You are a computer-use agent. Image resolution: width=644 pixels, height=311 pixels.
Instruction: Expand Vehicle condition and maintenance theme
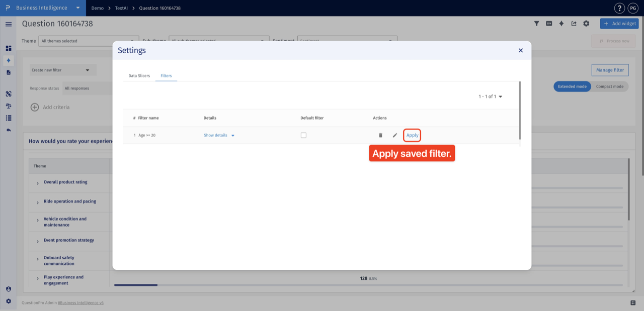[x=38, y=220]
